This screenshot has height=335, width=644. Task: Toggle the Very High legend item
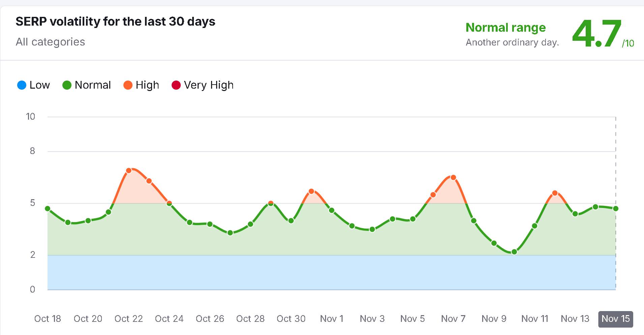(x=203, y=85)
